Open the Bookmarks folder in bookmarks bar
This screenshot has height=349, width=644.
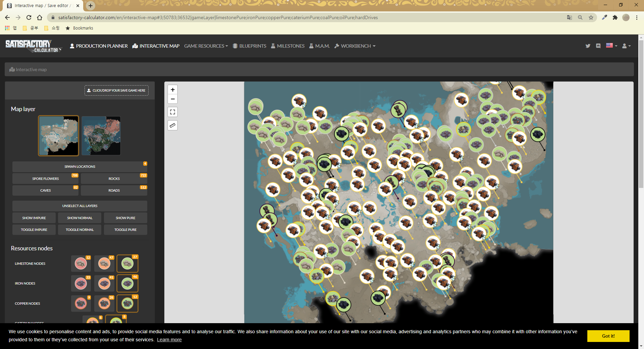click(x=79, y=28)
